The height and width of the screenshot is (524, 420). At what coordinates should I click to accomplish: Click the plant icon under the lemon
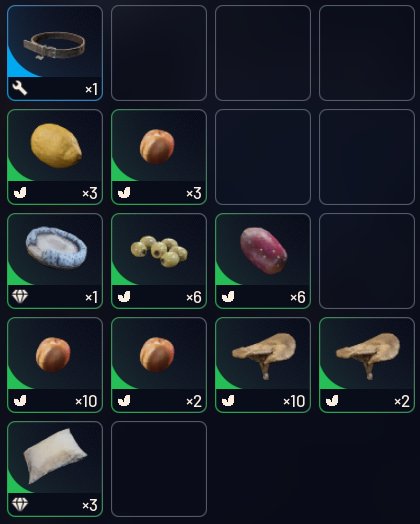pos(20,192)
